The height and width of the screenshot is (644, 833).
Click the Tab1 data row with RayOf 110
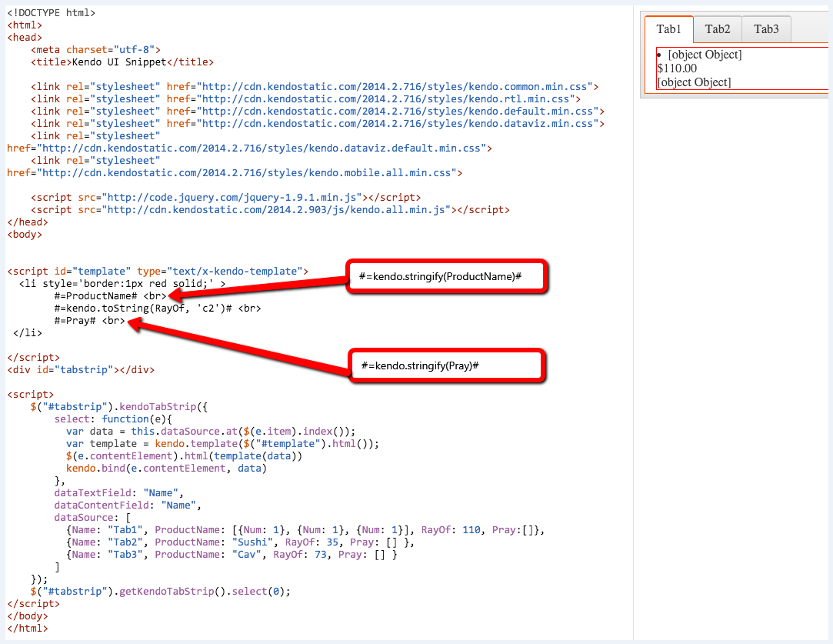(305, 530)
